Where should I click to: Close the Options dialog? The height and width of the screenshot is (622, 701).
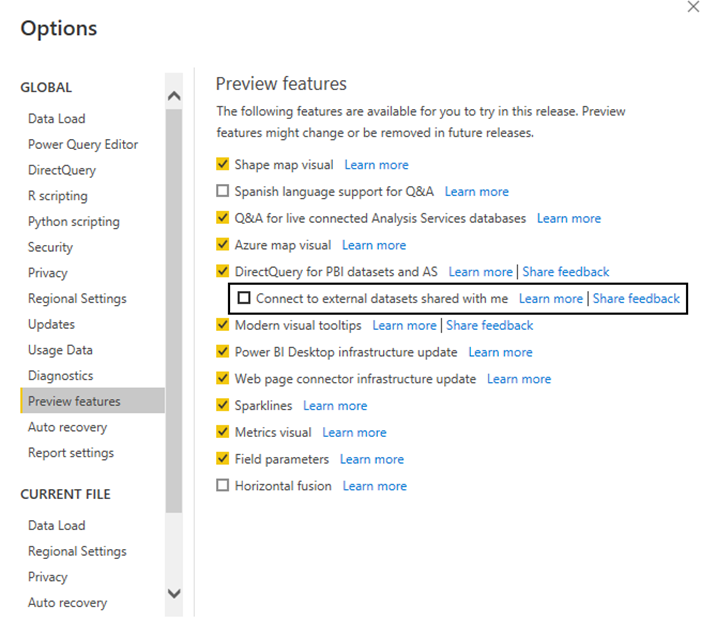point(693,7)
